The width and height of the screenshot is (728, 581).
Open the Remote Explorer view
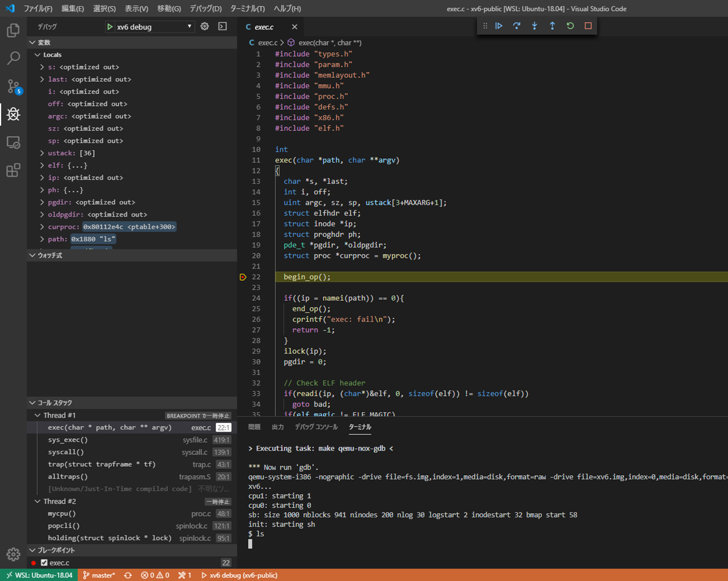click(x=13, y=142)
